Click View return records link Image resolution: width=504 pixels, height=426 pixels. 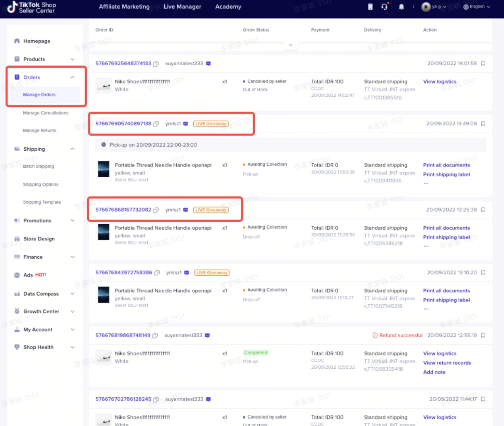pyautogui.click(x=447, y=363)
